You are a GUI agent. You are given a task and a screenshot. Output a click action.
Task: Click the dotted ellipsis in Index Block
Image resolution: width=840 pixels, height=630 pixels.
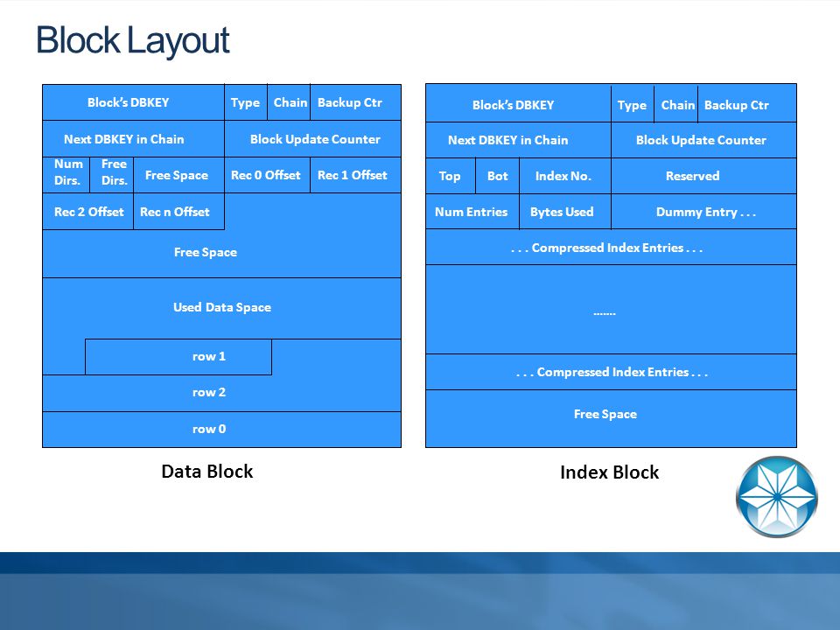[x=605, y=313]
